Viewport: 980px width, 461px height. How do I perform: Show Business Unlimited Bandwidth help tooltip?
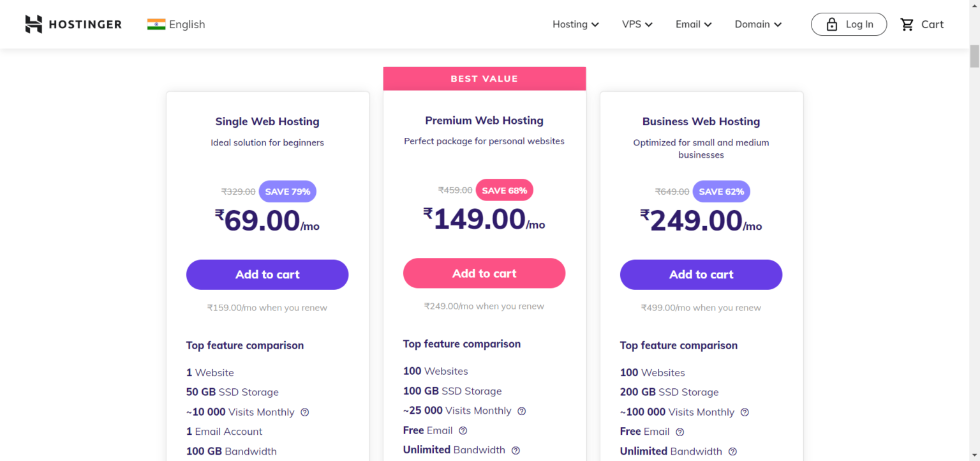pos(732,451)
